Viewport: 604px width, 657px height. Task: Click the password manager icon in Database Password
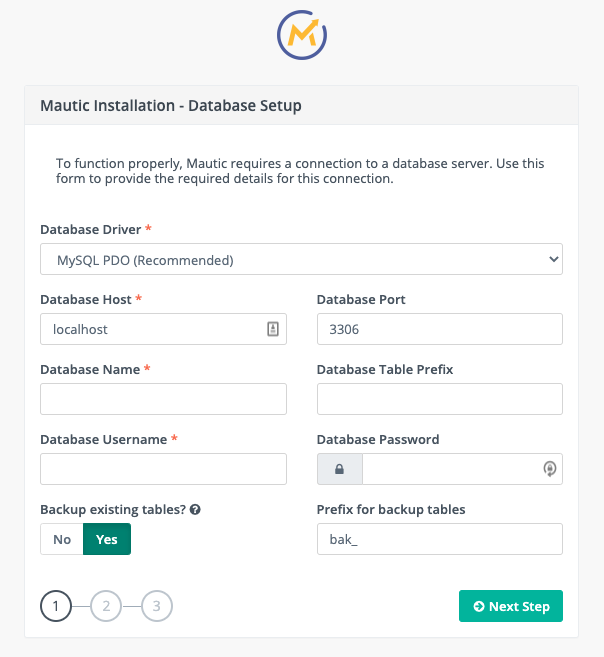click(549, 469)
